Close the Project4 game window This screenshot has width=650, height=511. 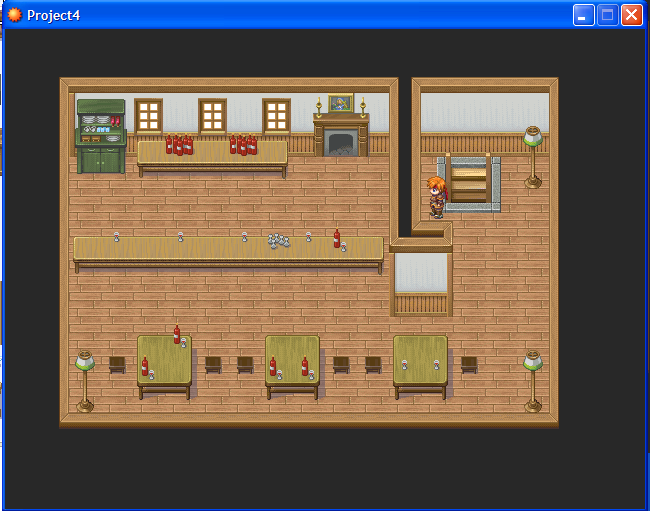click(632, 15)
